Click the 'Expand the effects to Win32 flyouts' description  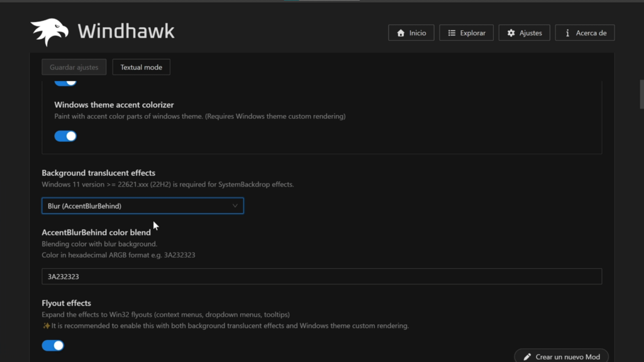tap(165, 314)
